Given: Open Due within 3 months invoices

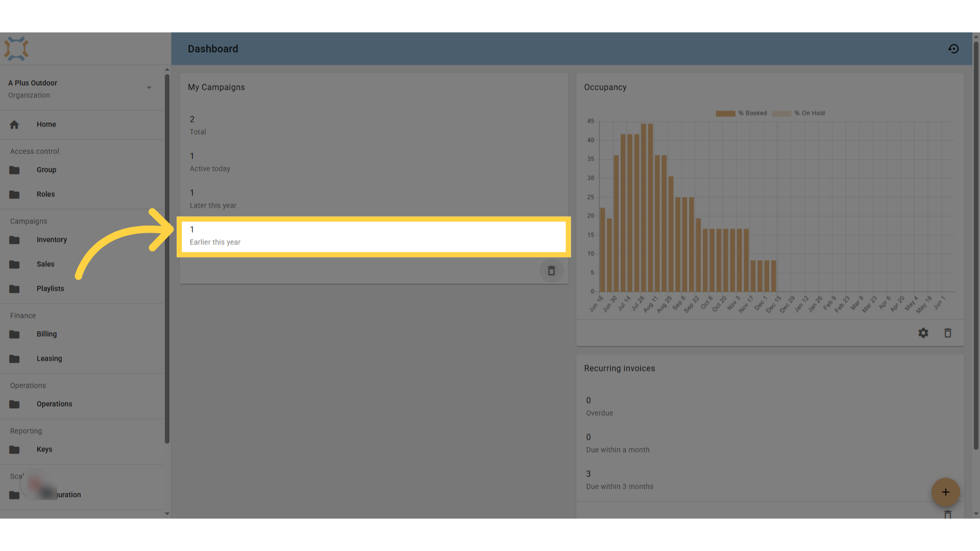Looking at the screenshot, I should (770, 480).
